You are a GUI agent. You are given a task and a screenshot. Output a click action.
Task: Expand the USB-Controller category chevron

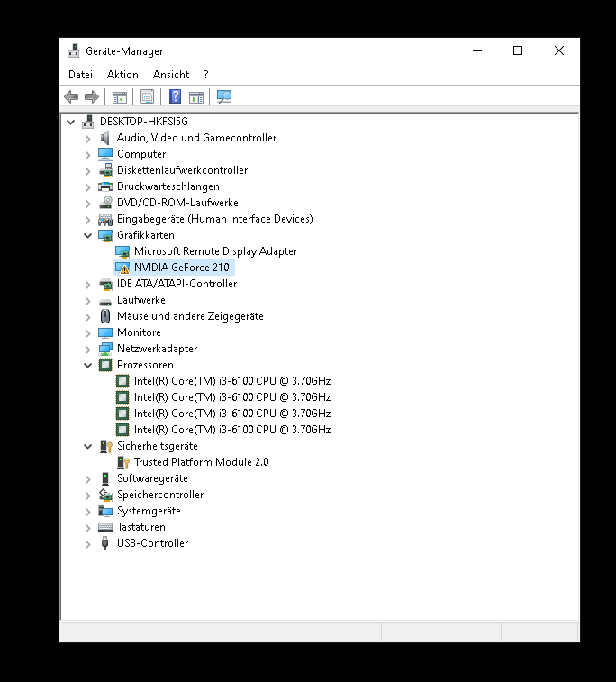click(x=88, y=544)
